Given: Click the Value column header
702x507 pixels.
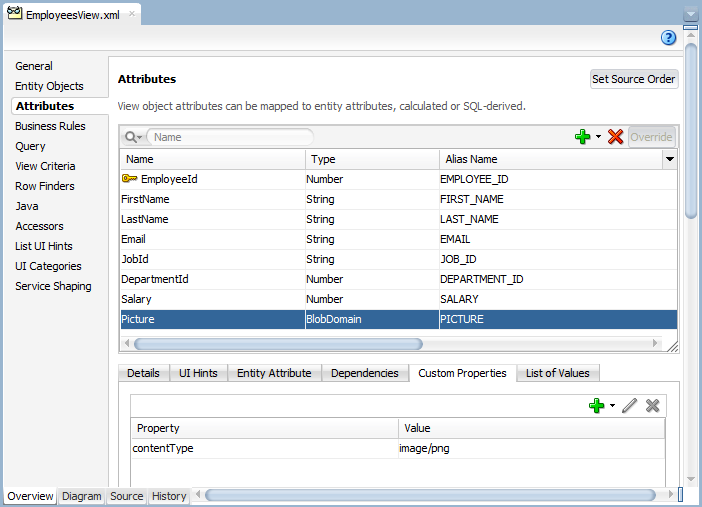Looking at the screenshot, I should (531, 428).
